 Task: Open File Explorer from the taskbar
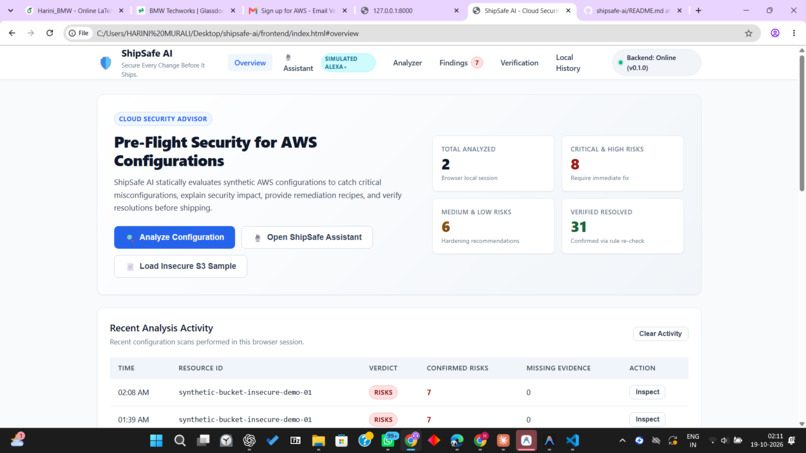click(318, 441)
